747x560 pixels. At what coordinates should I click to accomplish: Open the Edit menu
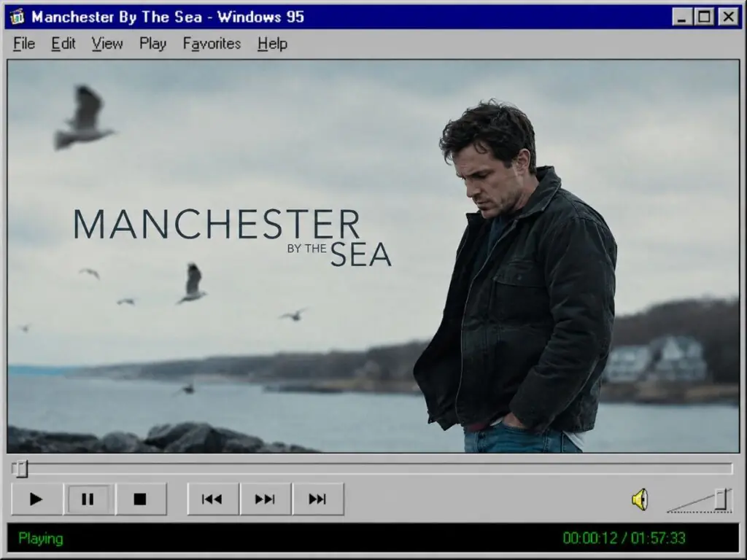click(63, 44)
